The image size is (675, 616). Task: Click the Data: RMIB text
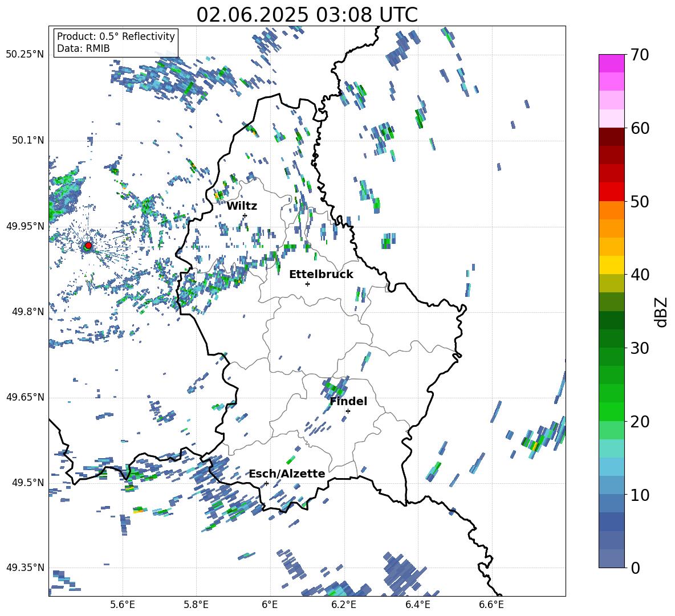point(83,48)
